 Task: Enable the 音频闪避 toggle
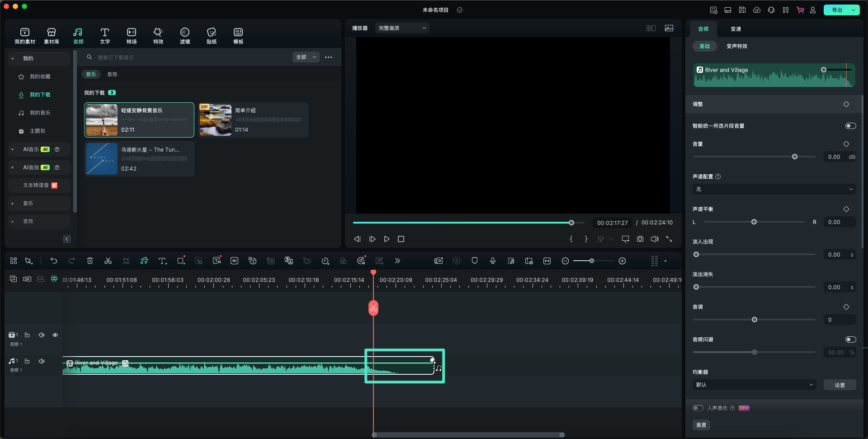tap(850, 339)
